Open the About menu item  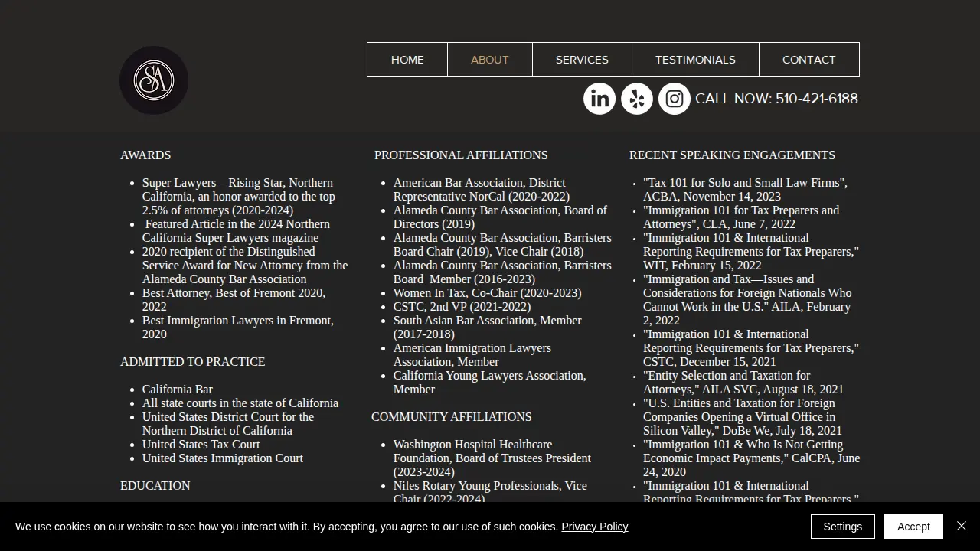[x=490, y=60]
